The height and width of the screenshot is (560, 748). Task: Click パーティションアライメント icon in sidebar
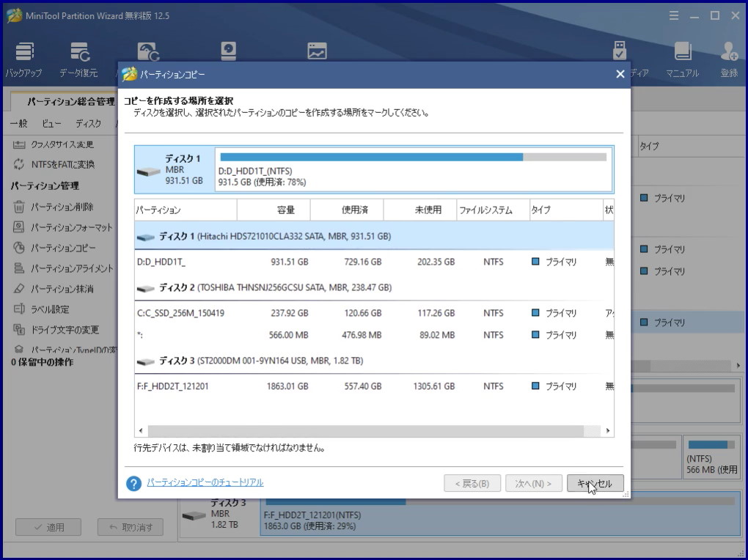tap(18, 268)
